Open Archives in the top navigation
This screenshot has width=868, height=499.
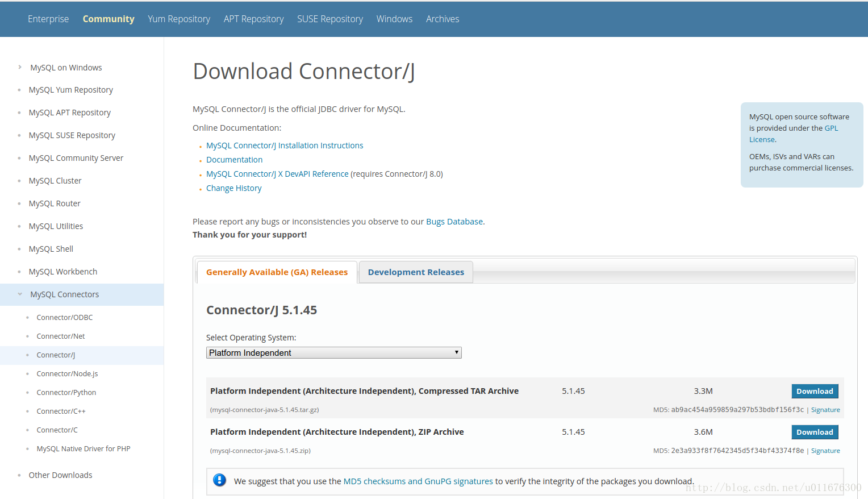443,19
